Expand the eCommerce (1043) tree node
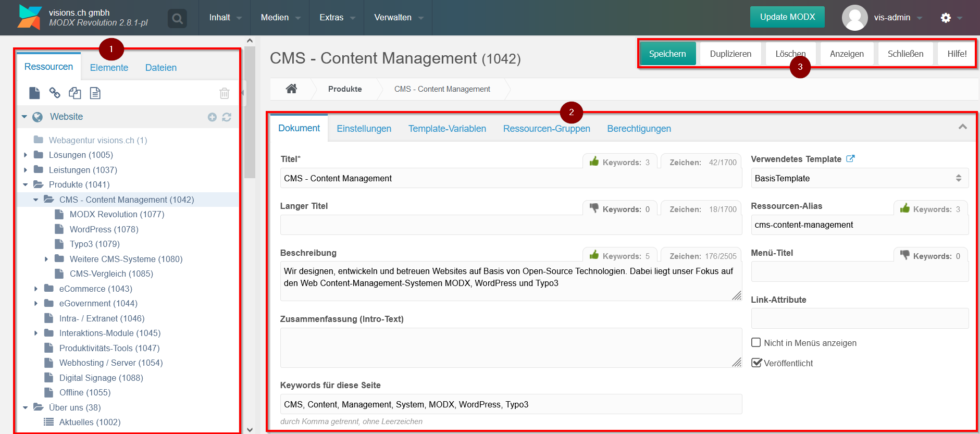 click(x=36, y=289)
